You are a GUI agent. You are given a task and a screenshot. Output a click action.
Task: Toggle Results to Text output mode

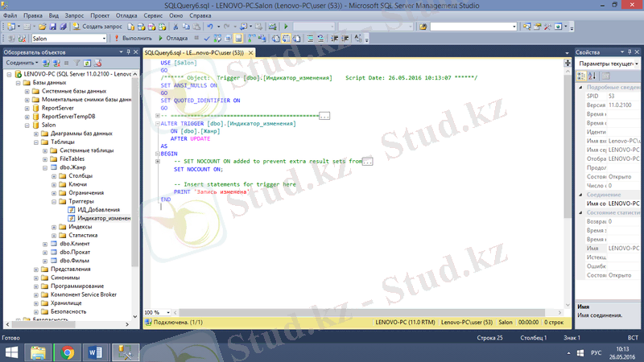click(x=275, y=39)
